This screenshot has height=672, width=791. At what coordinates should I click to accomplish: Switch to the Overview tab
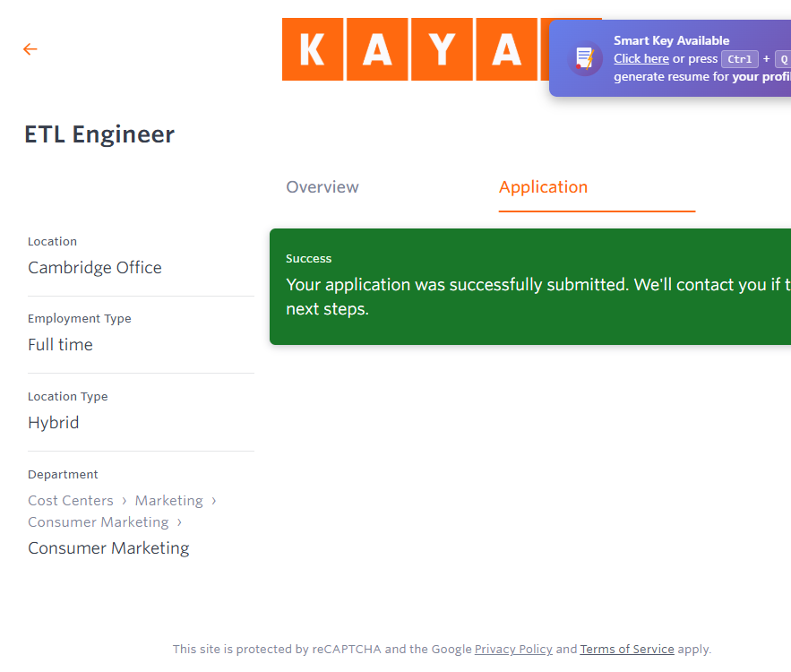pyautogui.click(x=322, y=187)
